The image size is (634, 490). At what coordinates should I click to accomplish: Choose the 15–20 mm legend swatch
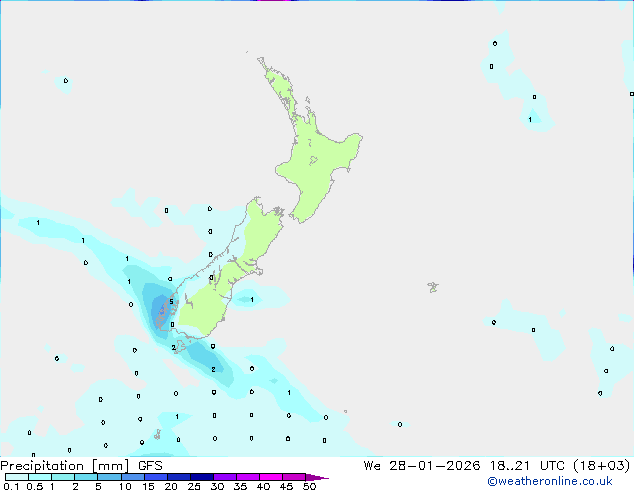[156, 477]
